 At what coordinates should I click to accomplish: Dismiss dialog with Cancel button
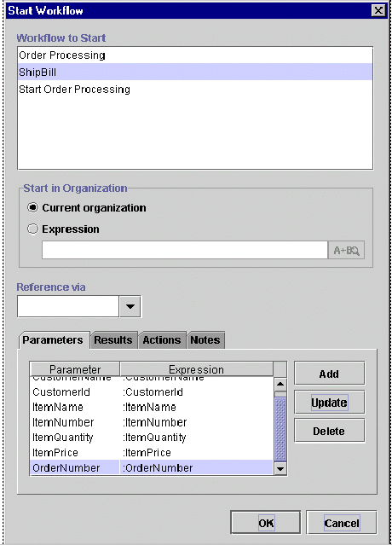342,523
